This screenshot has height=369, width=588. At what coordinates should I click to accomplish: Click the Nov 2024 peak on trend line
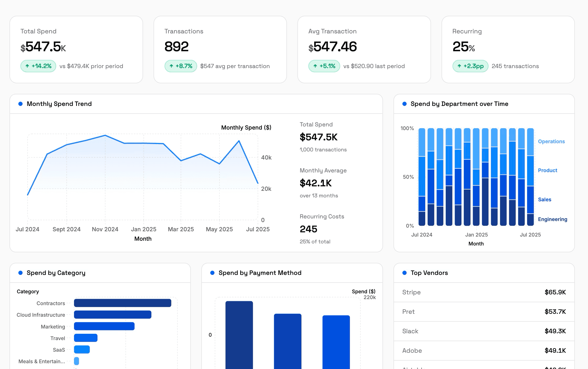click(105, 135)
